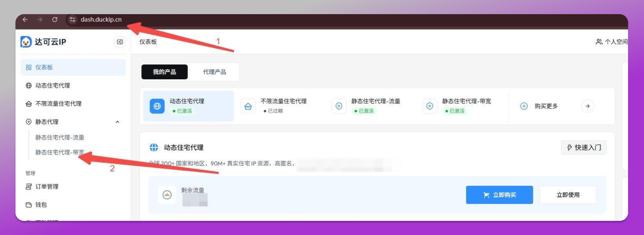Open 静态住宅代理-流量 in the sidebar

point(60,138)
